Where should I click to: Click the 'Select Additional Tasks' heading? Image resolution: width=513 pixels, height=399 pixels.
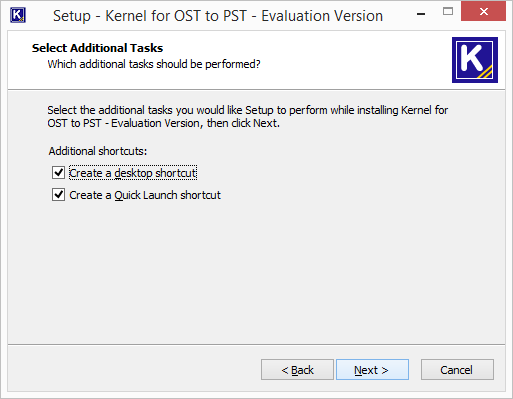(x=97, y=48)
